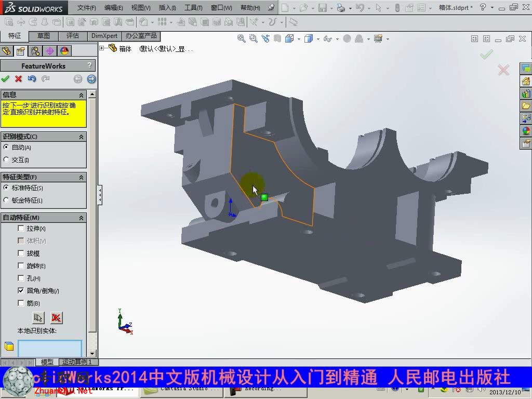Collapse the 信息 section
Viewport: 532px width, 399px height.
[x=81, y=95]
